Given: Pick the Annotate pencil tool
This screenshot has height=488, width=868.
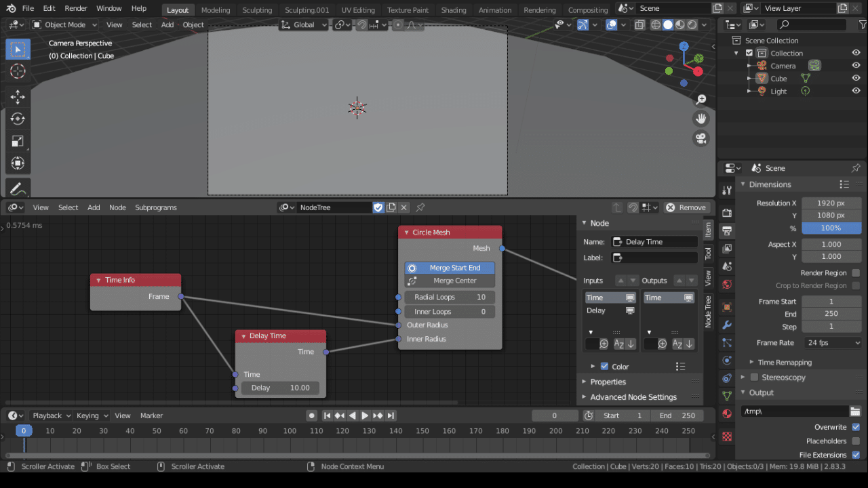Looking at the screenshot, I should (18, 189).
